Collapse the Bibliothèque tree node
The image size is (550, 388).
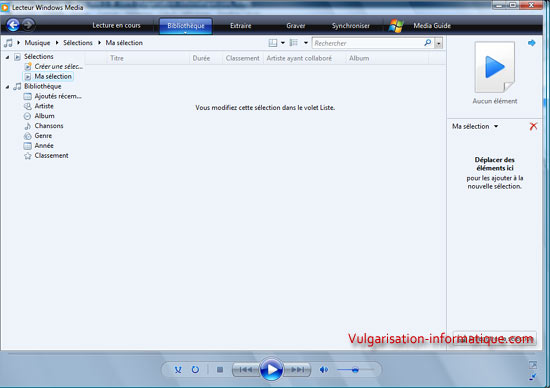click(7, 87)
